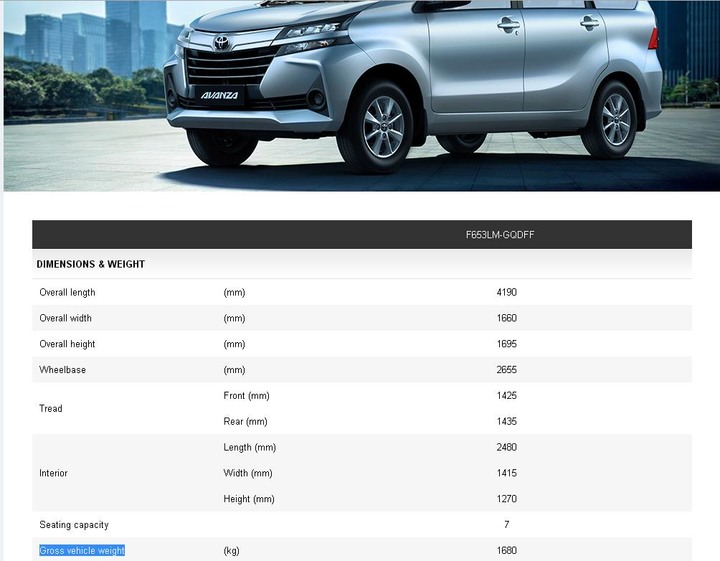Click the DIMENSIONS & WEIGHT section heading
This screenshot has width=720, height=561.
pos(90,264)
